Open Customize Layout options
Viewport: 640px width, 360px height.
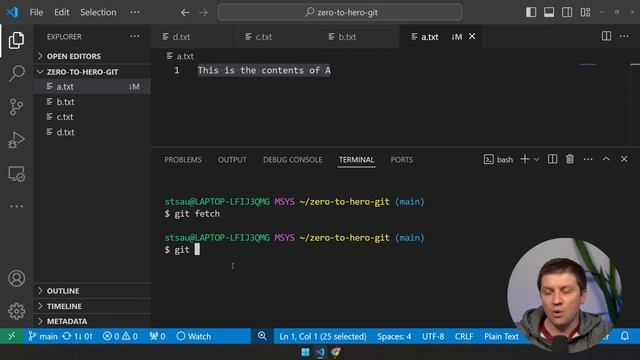tap(585, 12)
